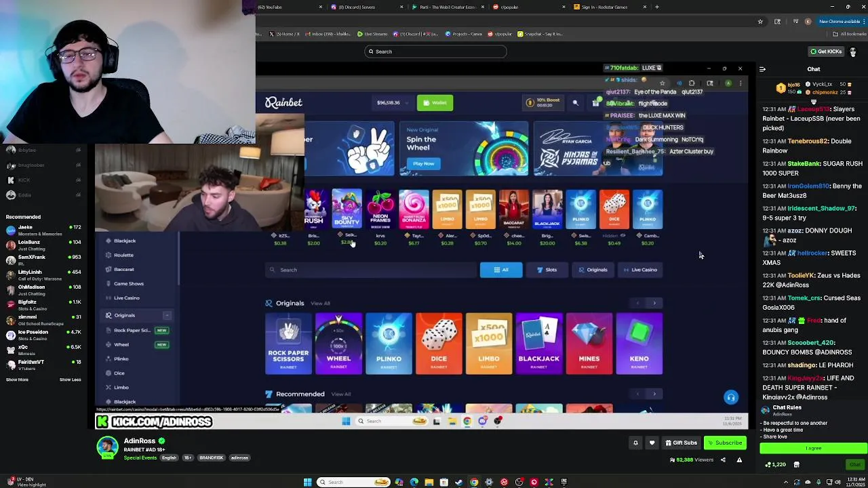Open View All next to Recommended heading
Viewport: 868px width, 488px height.
(x=341, y=394)
